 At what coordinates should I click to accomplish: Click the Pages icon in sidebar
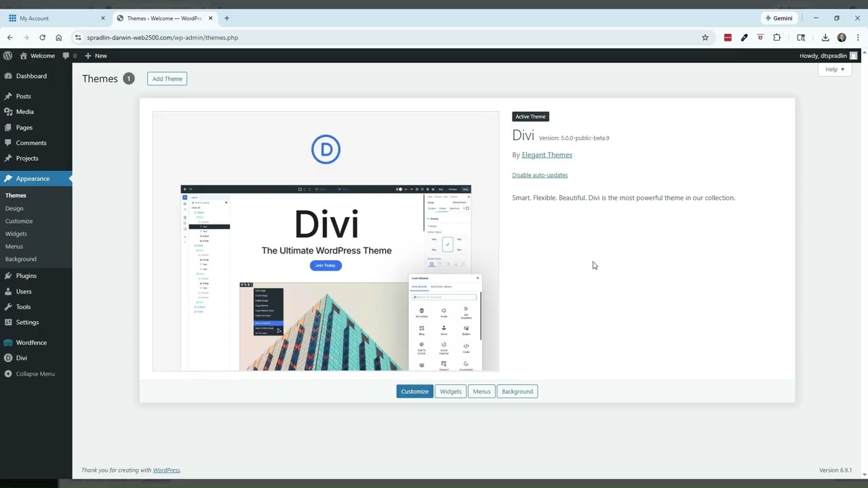click(8, 127)
